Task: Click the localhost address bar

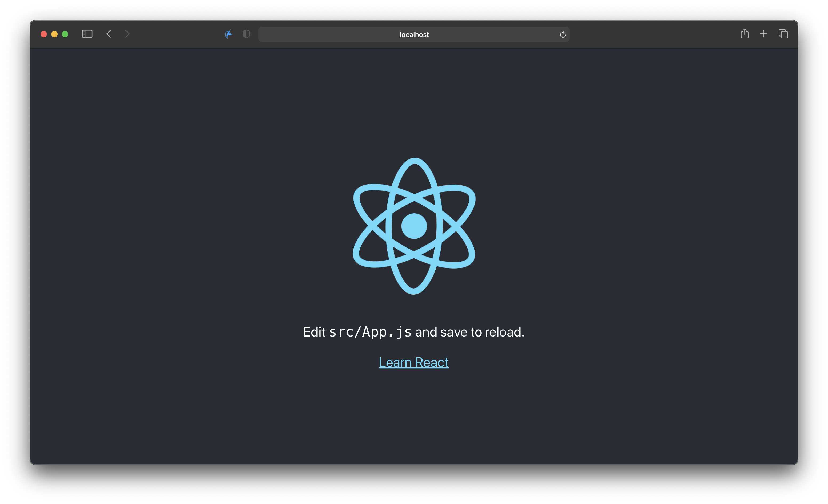Action: click(x=414, y=34)
